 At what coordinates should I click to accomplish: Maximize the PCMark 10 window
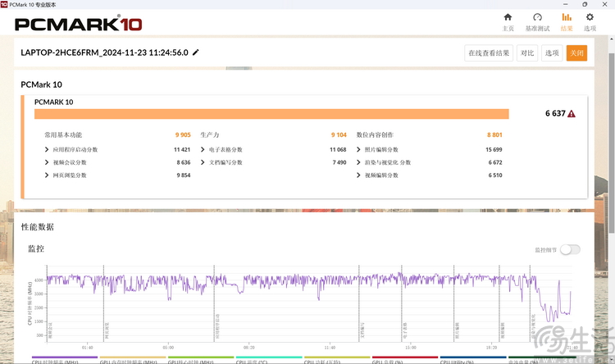click(x=585, y=4)
